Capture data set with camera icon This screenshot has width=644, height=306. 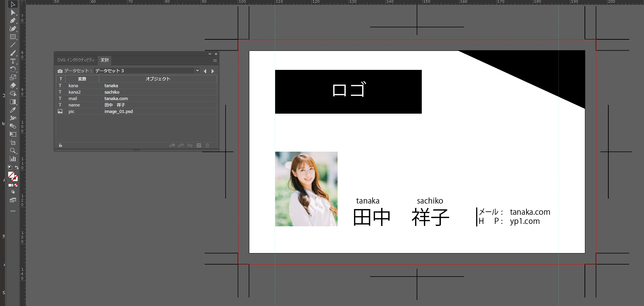[60, 71]
